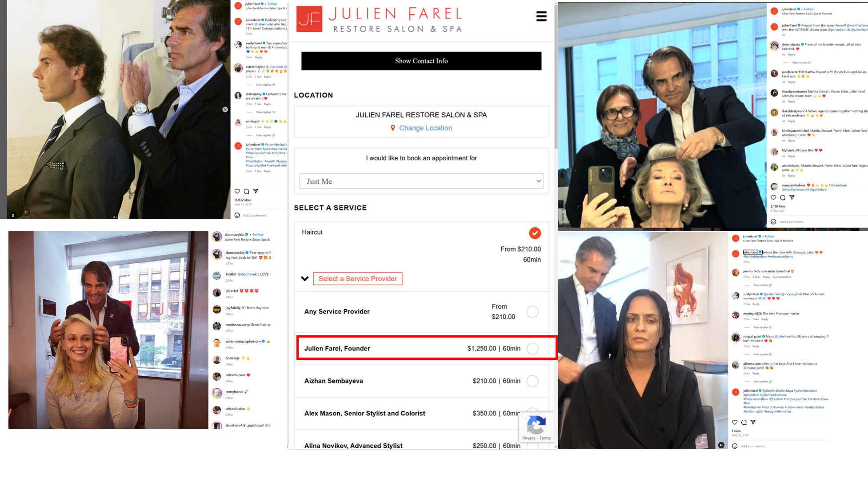Click the Change Location link
This screenshot has width=868, height=487.
tap(425, 128)
